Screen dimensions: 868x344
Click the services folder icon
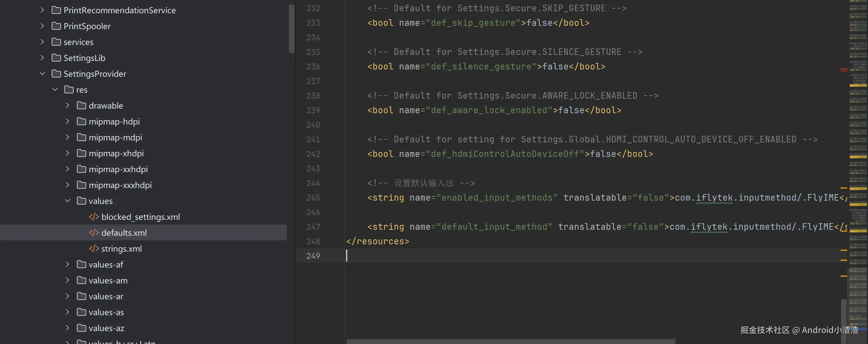56,42
